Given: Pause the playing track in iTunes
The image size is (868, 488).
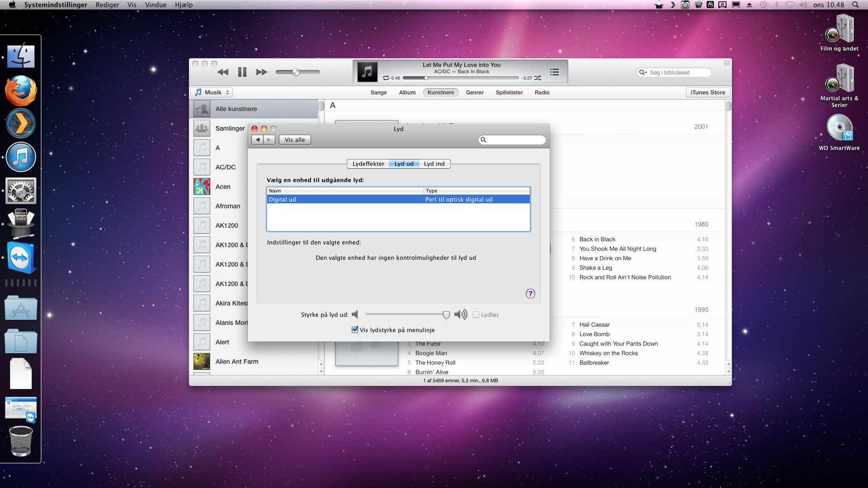Looking at the screenshot, I should click(242, 72).
